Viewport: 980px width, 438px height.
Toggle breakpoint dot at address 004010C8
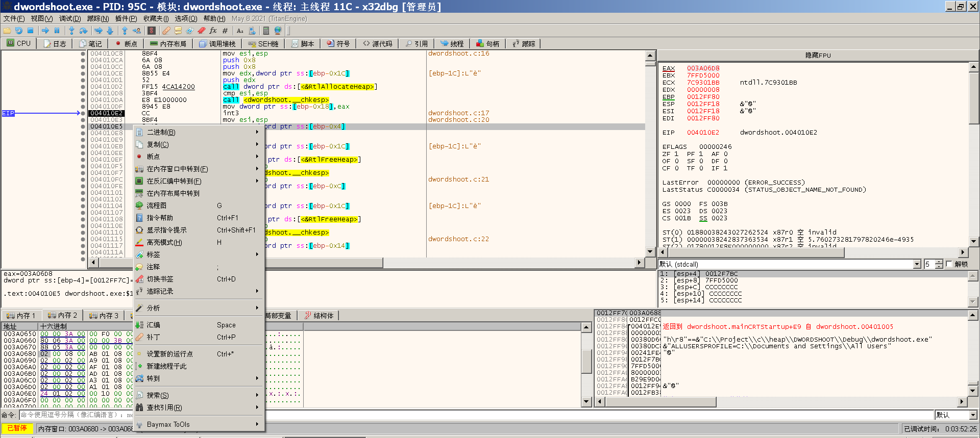pyautogui.click(x=83, y=54)
